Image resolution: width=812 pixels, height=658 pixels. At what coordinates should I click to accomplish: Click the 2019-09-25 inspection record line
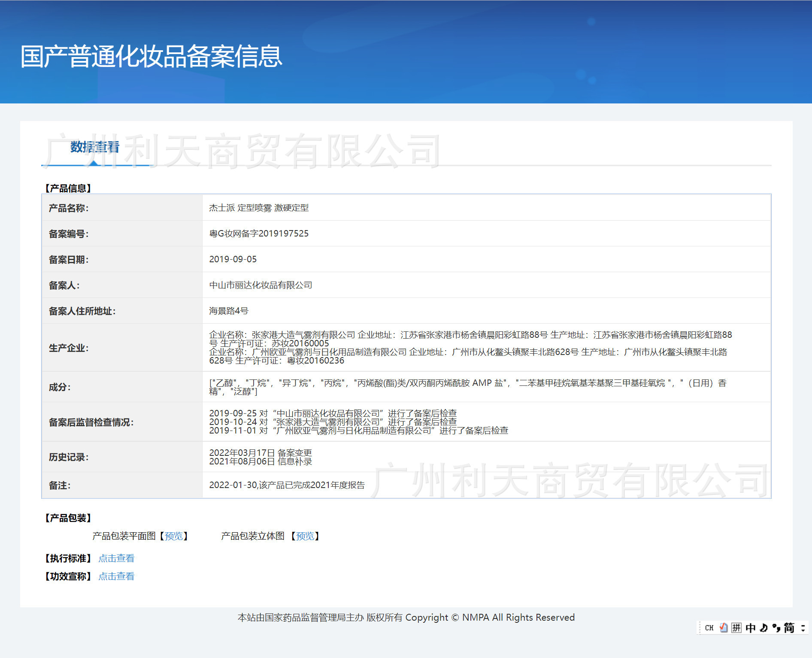[333, 413]
